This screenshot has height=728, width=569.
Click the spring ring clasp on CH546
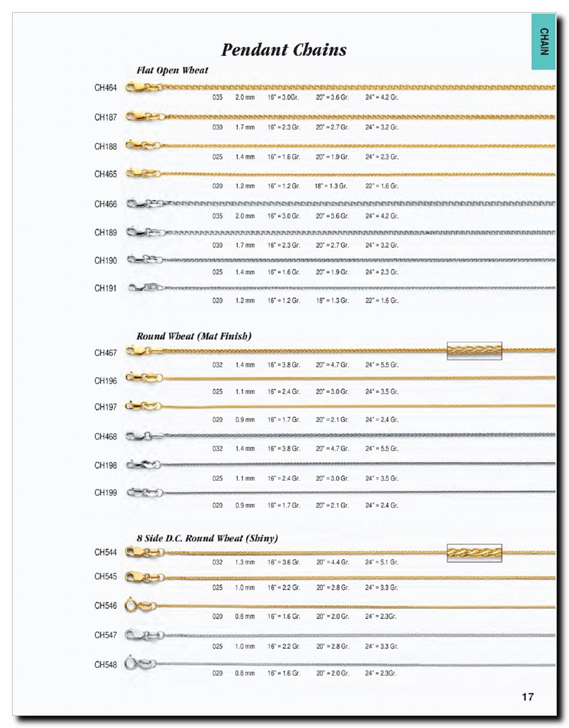(139, 605)
